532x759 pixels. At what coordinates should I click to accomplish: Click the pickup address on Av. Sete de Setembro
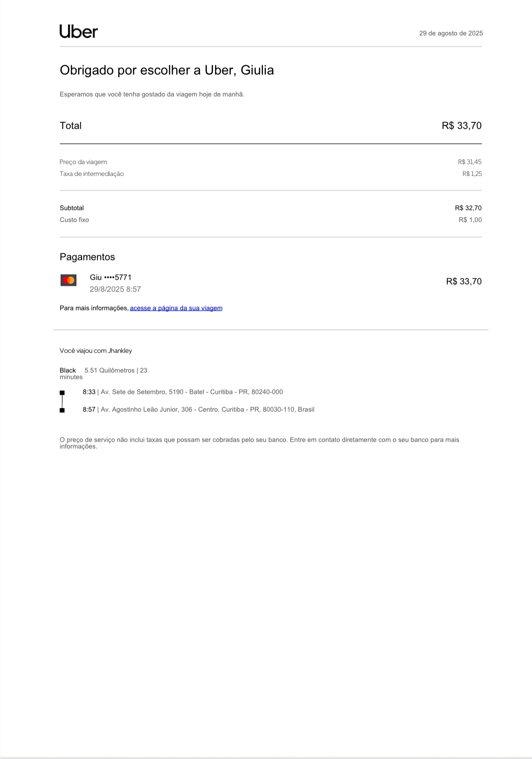(x=192, y=392)
